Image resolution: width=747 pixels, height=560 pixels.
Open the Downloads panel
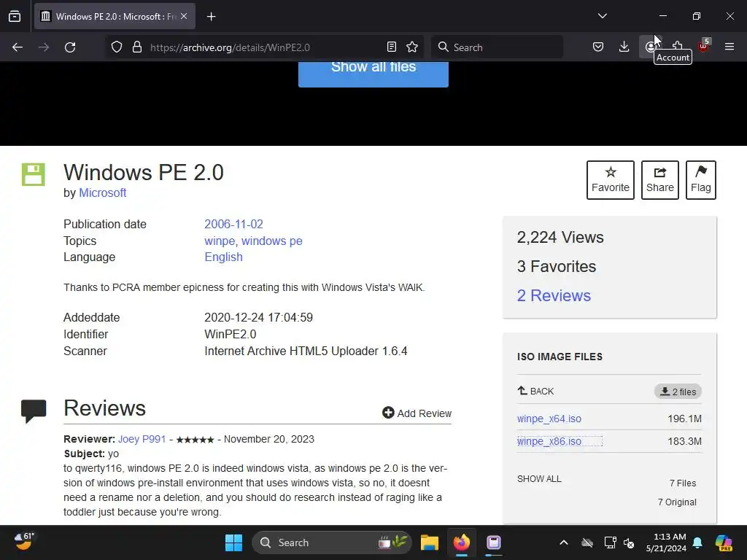click(x=624, y=47)
